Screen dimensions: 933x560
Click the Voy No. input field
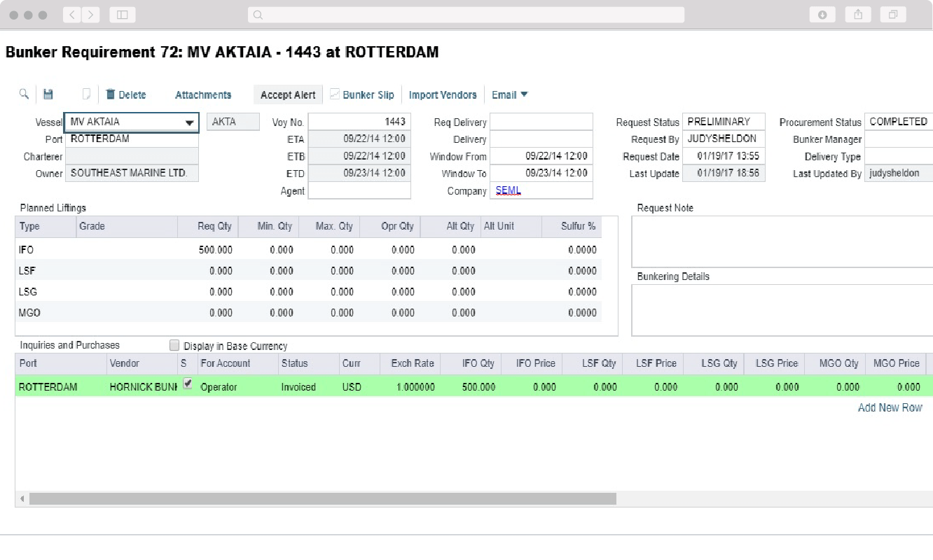359,122
